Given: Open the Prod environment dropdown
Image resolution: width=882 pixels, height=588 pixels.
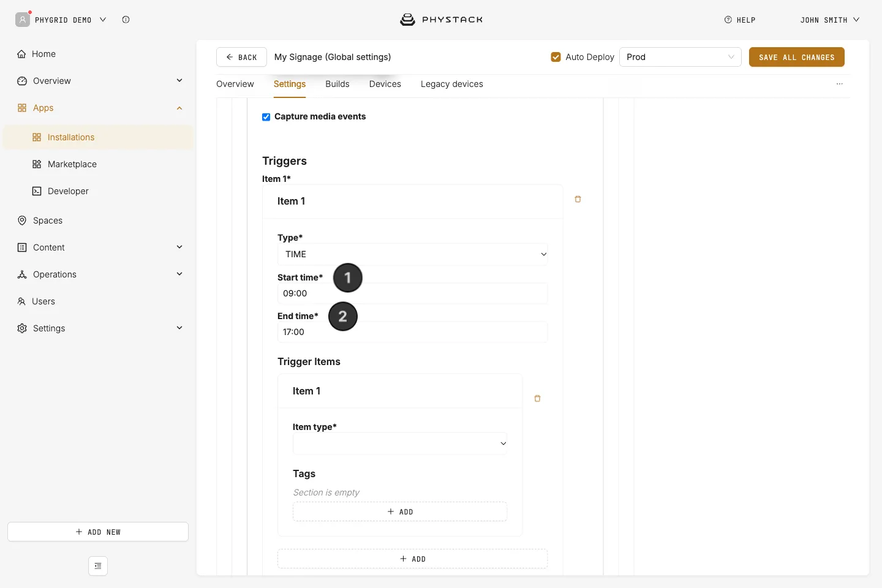Looking at the screenshot, I should (680, 57).
